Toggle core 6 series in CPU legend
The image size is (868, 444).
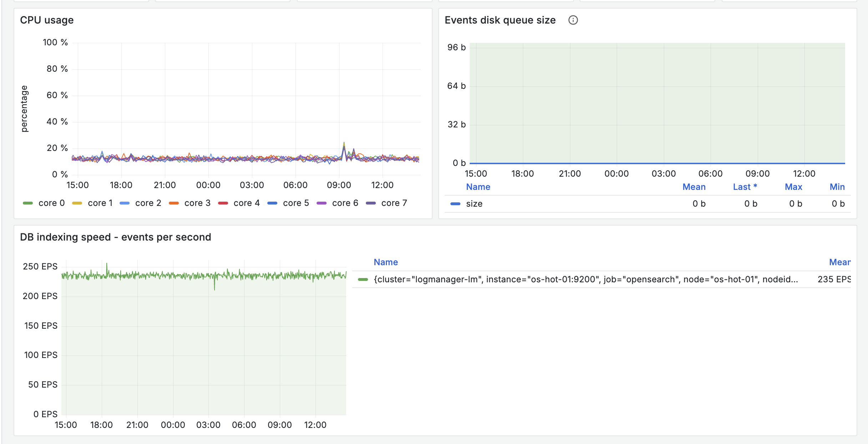[345, 203]
